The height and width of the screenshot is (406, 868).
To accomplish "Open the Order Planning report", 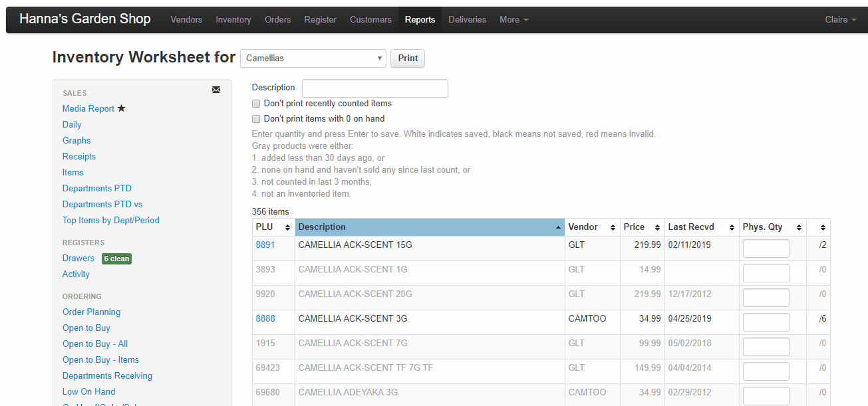I will [x=91, y=312].
